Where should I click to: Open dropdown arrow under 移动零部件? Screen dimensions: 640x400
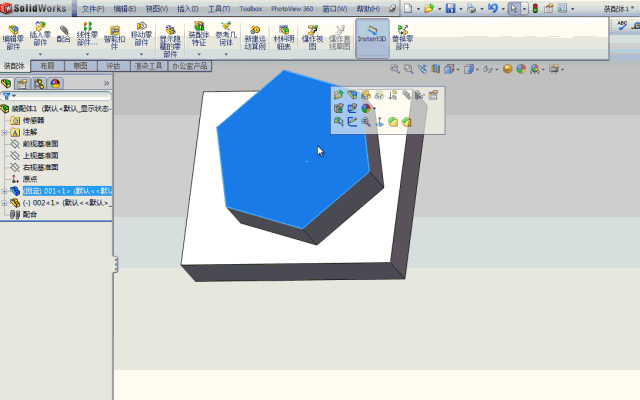(x=141, y=54)
